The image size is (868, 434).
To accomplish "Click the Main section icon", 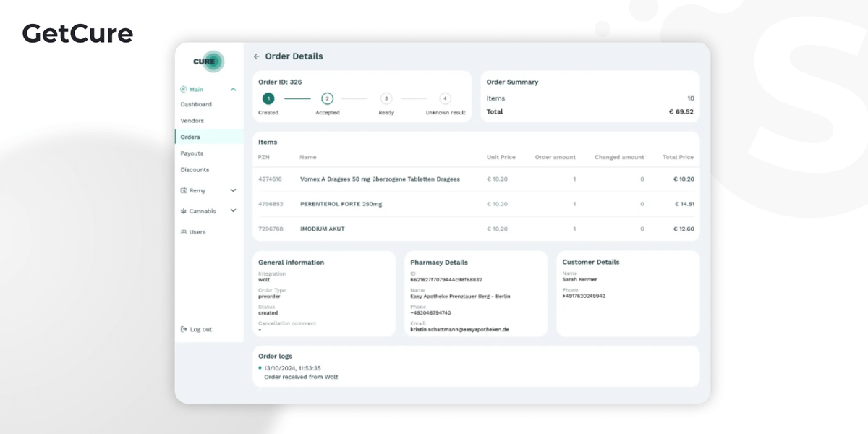I will click(x=184, y=90).
